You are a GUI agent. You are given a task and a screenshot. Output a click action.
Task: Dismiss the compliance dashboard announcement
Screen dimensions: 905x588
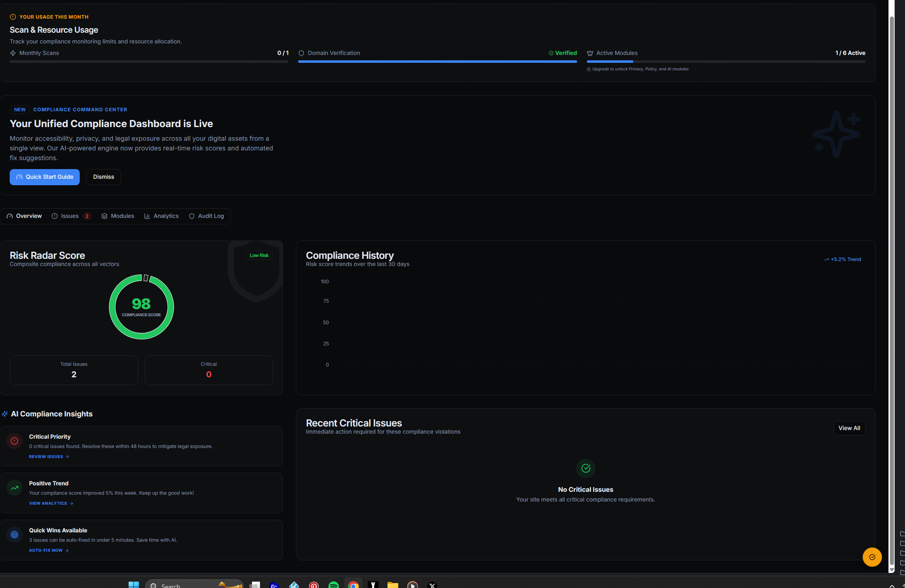[x=103, y=177]
